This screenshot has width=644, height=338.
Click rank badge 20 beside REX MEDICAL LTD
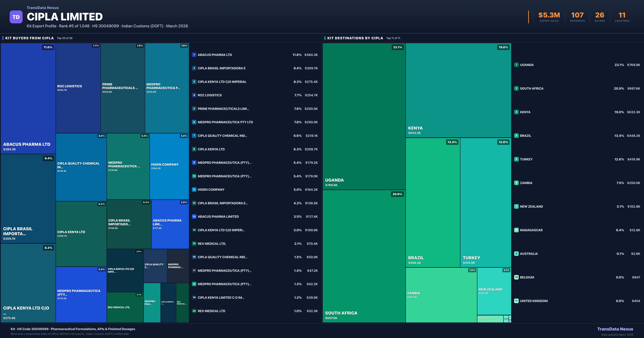(x=194, y=311)
